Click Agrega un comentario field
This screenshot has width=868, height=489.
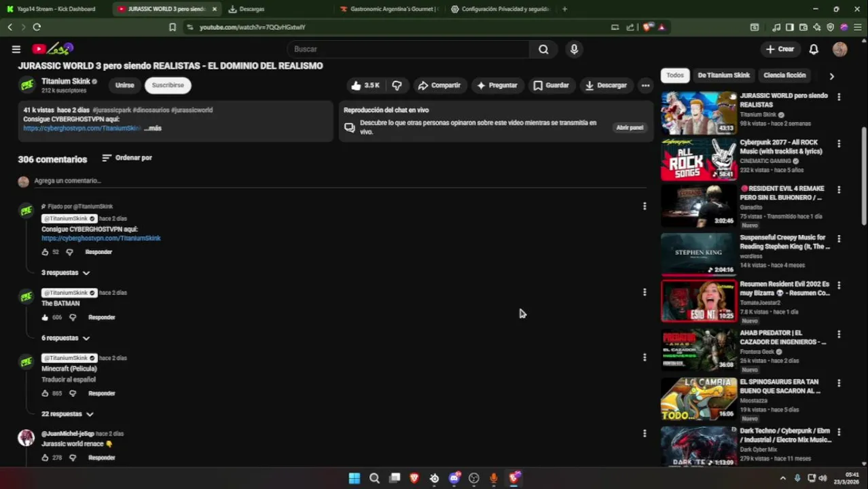[x=340, y=181]
